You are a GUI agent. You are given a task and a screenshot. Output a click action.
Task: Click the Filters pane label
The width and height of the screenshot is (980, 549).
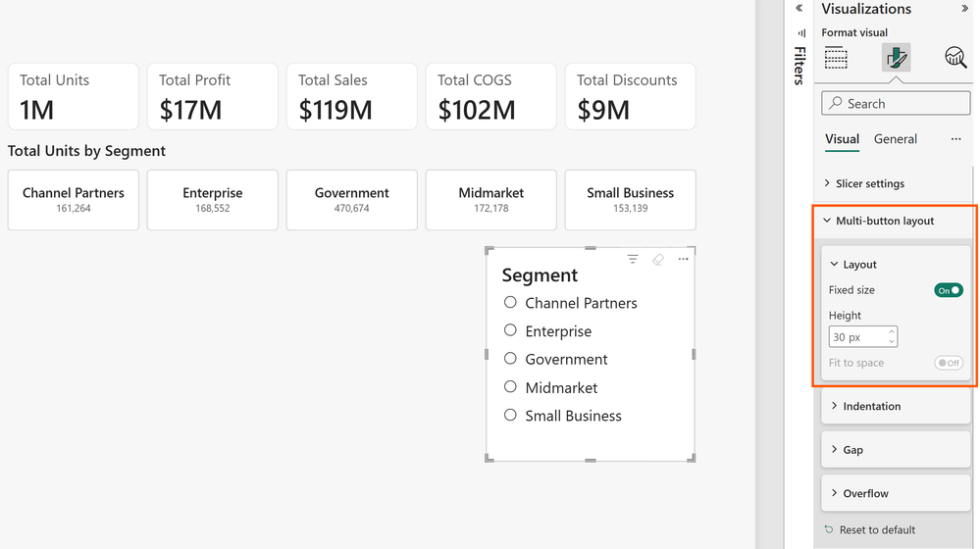click(799, 66)
